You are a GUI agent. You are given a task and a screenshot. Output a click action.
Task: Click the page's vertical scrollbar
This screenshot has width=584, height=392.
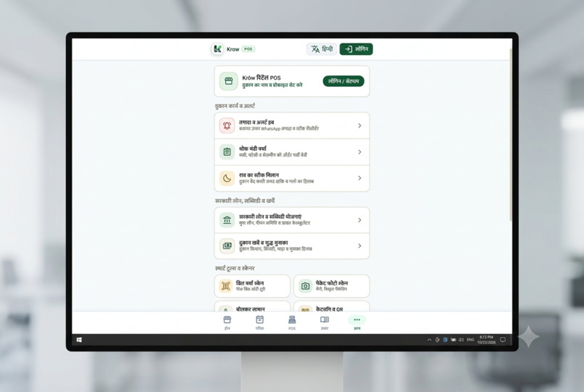coord(511,134)
